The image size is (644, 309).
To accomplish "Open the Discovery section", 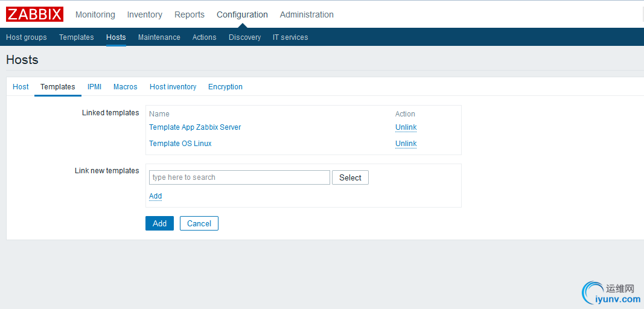I will click(245, 37).
